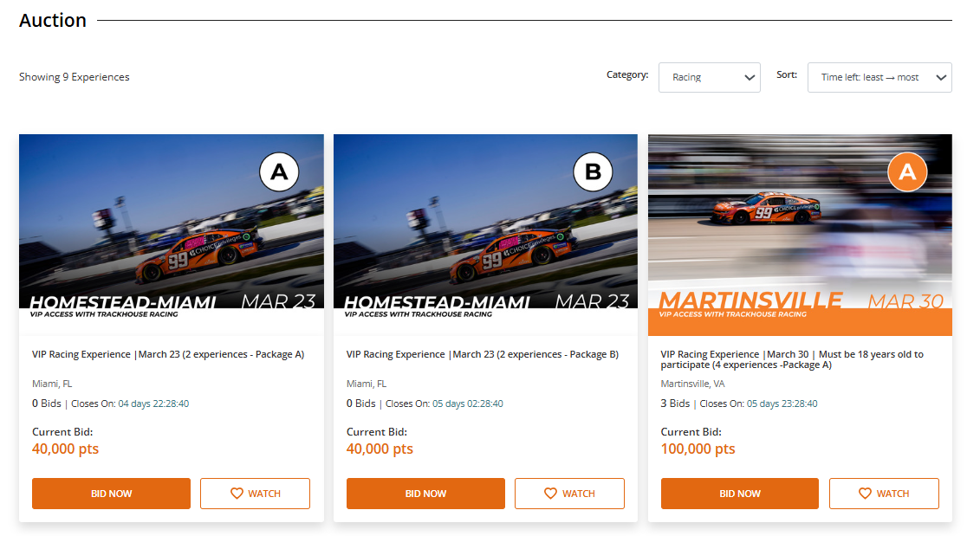Click the heart icon on Package A Watch button
Image resolution: width=980 pixels, height=536 pixels.
[235, 494]
